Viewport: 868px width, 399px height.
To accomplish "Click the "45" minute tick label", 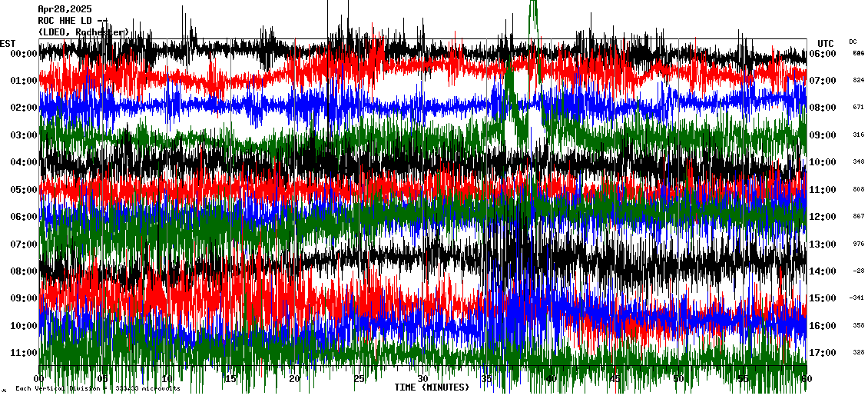I will pos(615,379).
